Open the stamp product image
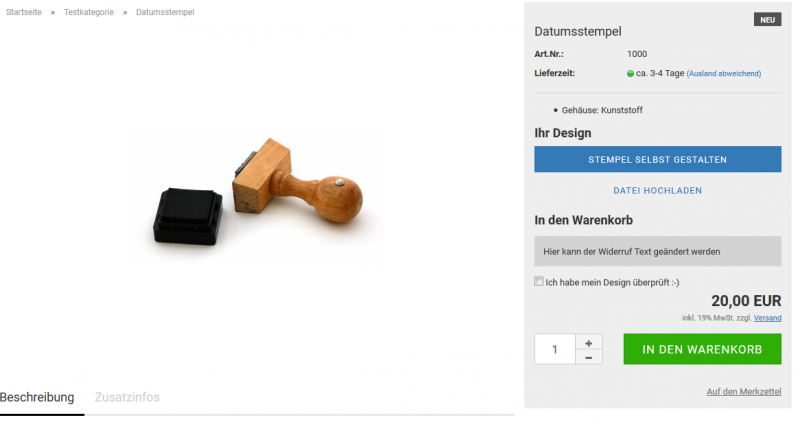 pyautogui.click(x=258, y=193)
